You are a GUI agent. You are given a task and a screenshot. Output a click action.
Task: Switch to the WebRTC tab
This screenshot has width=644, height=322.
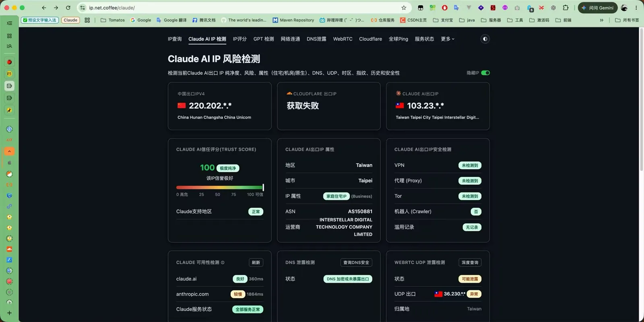pos(343,39)
